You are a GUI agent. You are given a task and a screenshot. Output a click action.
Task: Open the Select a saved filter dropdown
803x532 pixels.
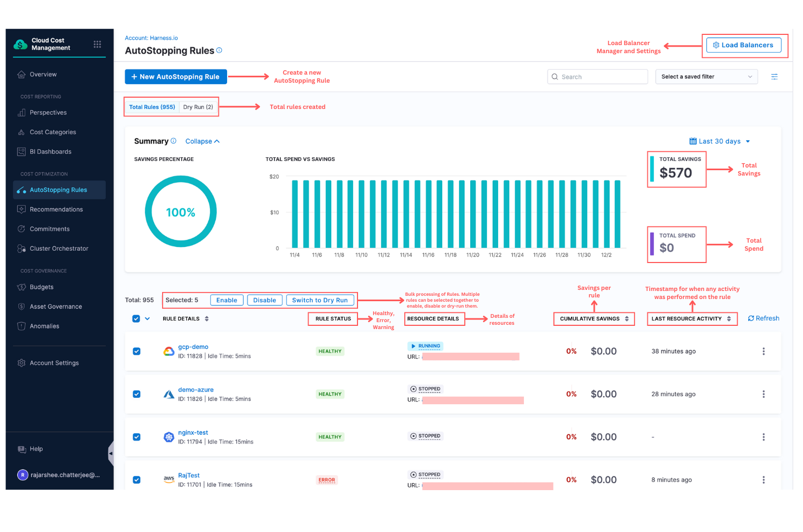click(706, 77)
